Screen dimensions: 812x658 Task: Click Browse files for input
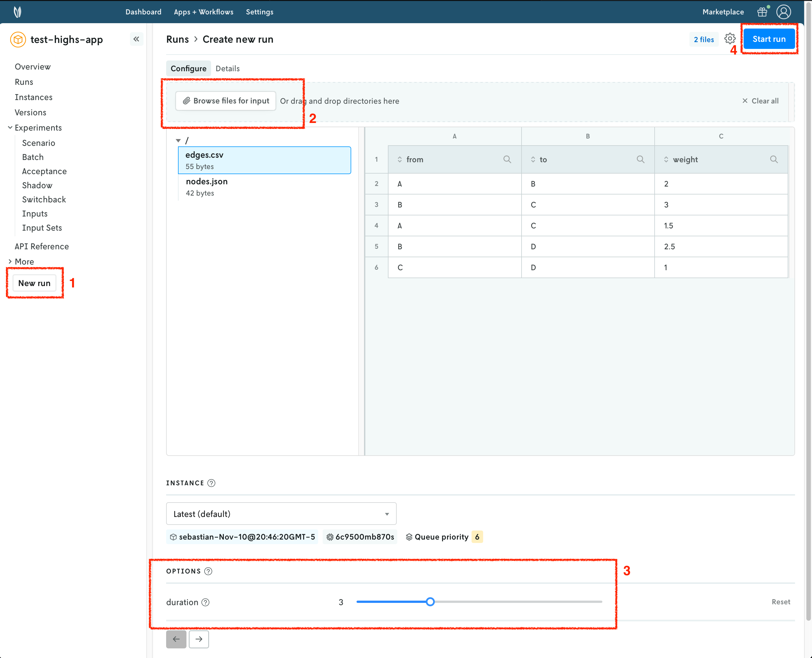(226, 101)
